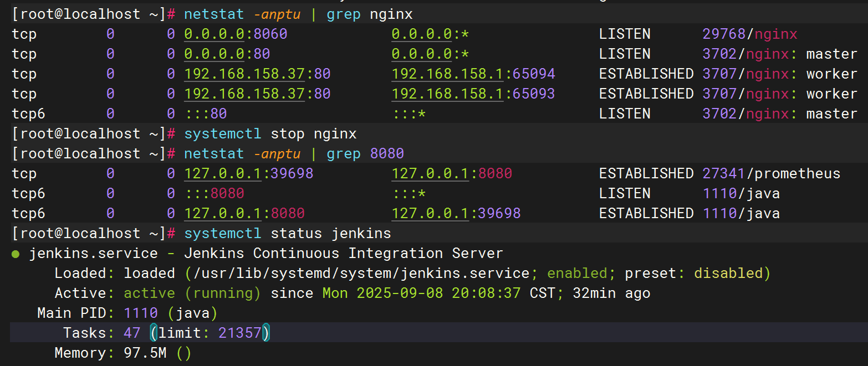Click the timestamp 2025-09-08 20:08:37
The height and width of the screenshot is (366, 868).
pos(439,293)
